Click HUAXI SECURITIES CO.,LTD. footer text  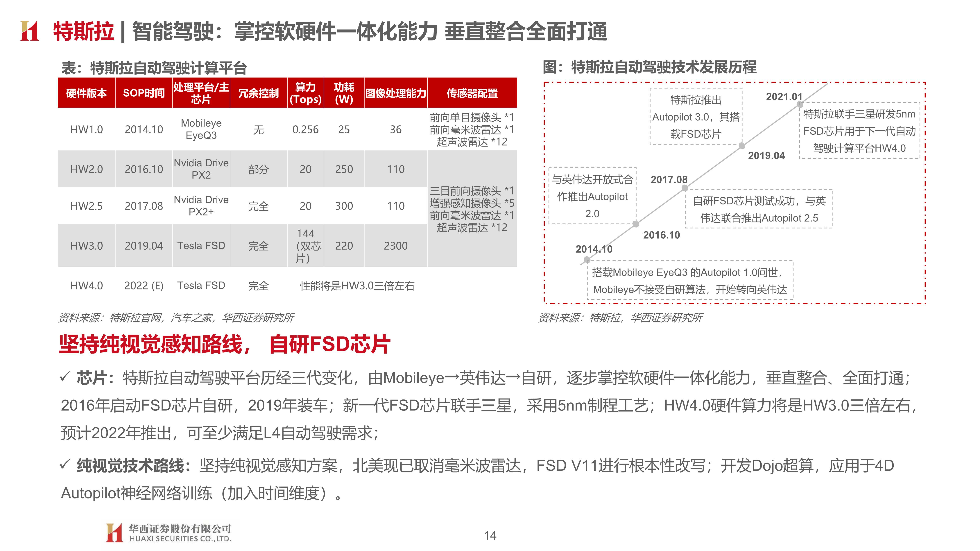(180, 539)
